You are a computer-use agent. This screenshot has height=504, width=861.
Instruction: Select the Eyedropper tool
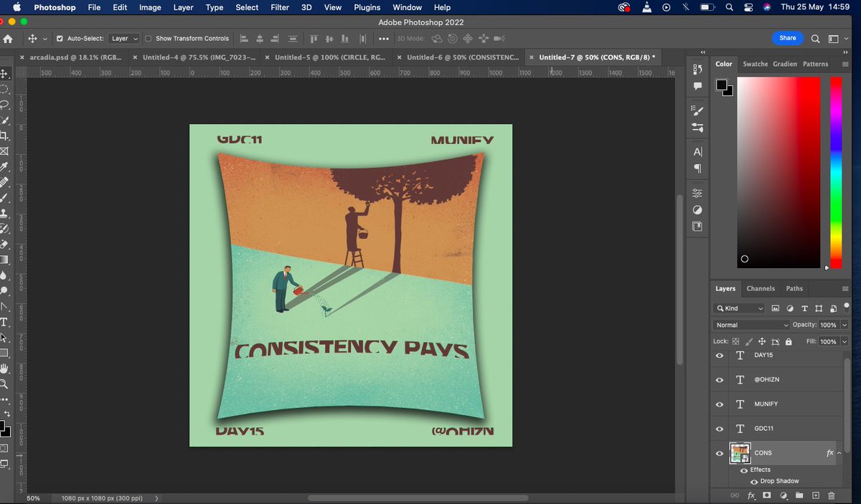click(4, 166)
